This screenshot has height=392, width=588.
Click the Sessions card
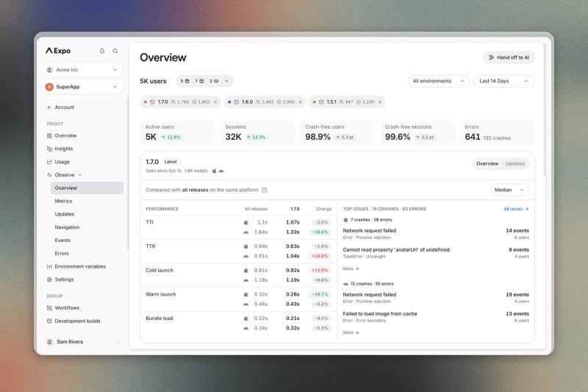pos(258,132)
